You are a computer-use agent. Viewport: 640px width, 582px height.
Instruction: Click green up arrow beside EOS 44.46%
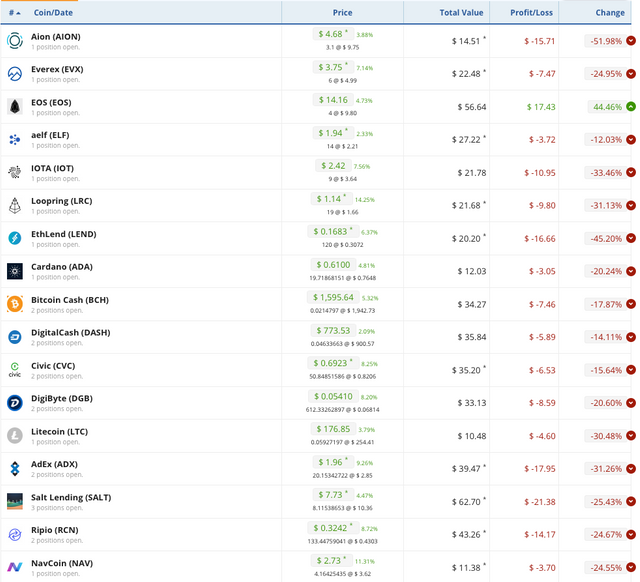[631, 107]
